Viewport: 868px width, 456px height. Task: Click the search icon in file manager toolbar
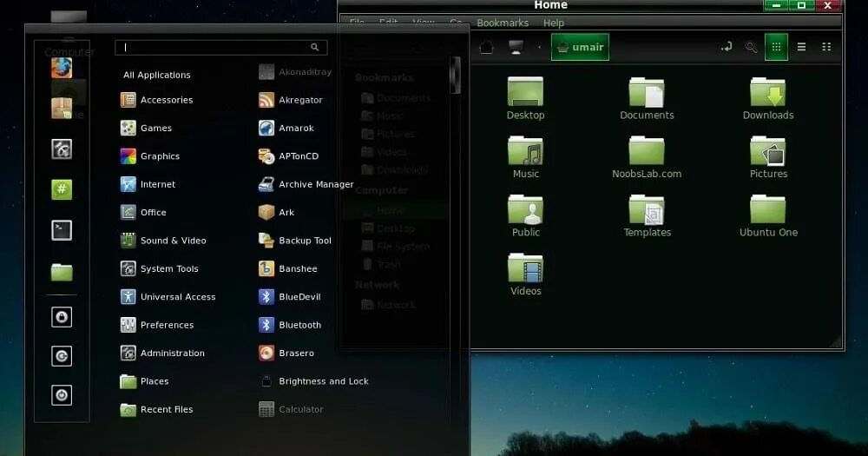coord(751,47)
